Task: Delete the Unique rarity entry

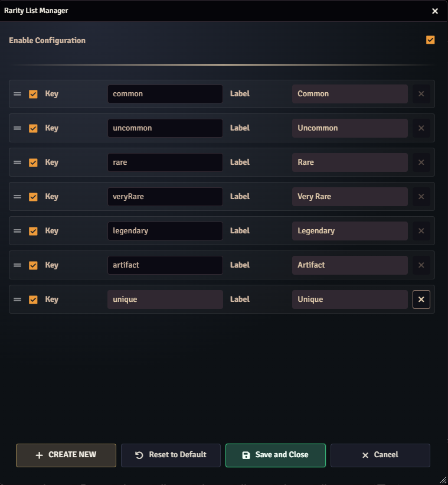Action: [x=421, y=300]
